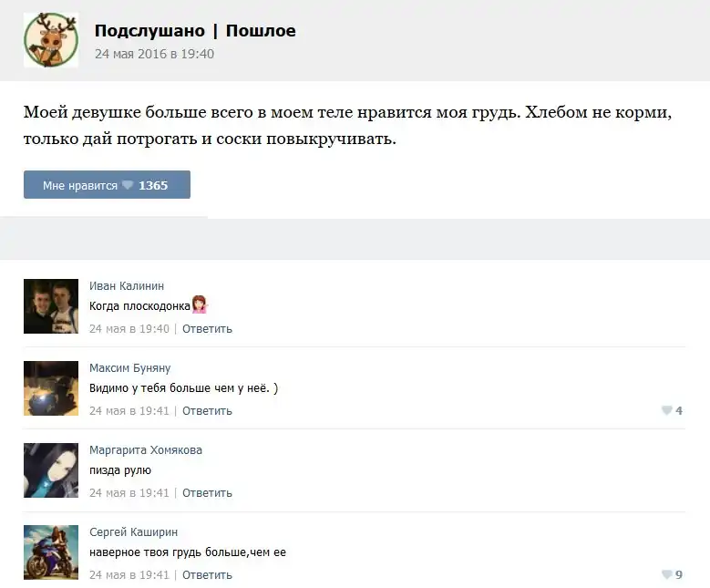The height and width of the screenshot is (588, 710).
Task: Go to Маргарита Хомякова's profile name
Action: click(x=146, y=450)
